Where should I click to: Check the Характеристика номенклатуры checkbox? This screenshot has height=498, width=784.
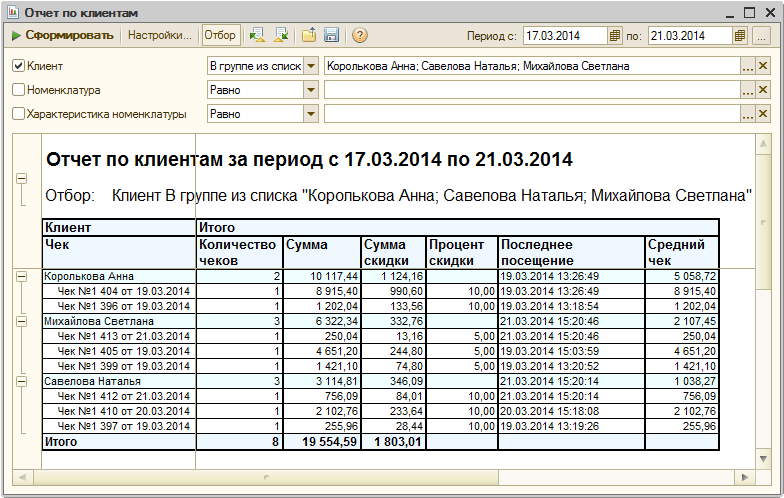point(18,114)
